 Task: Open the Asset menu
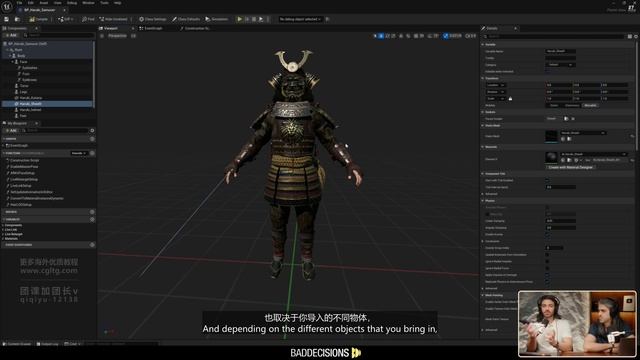(x=44, y=3)
